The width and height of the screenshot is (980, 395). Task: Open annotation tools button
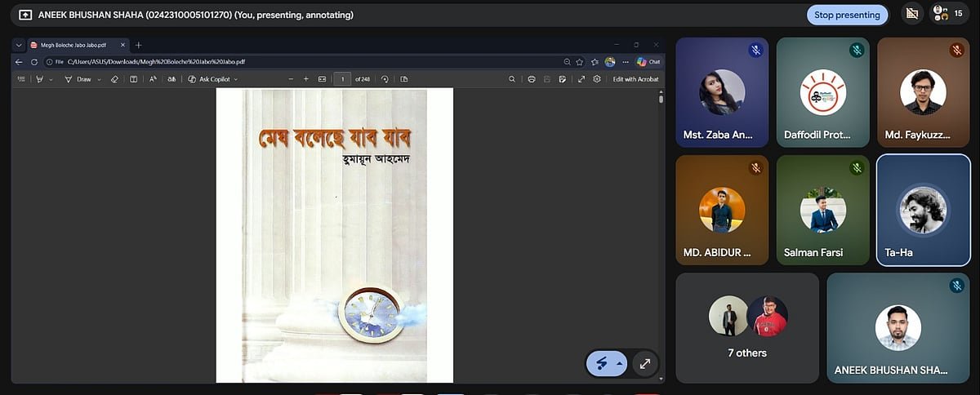pos(600,363)
